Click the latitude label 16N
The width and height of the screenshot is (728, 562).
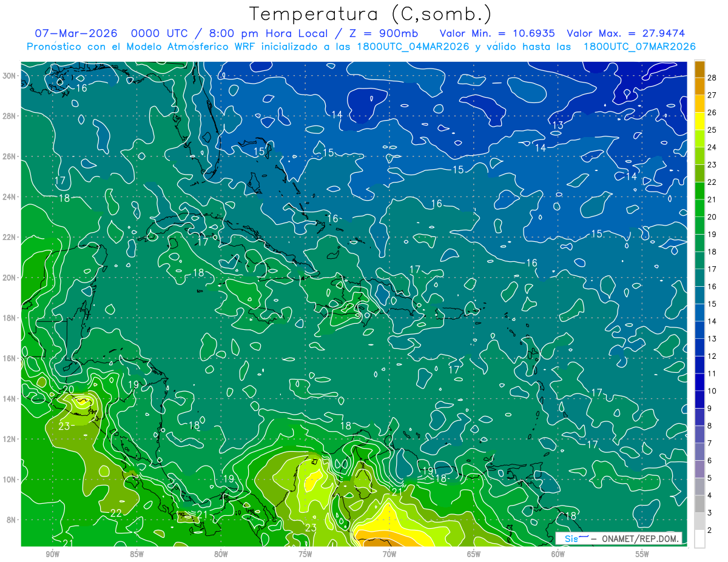coord(9,358)
